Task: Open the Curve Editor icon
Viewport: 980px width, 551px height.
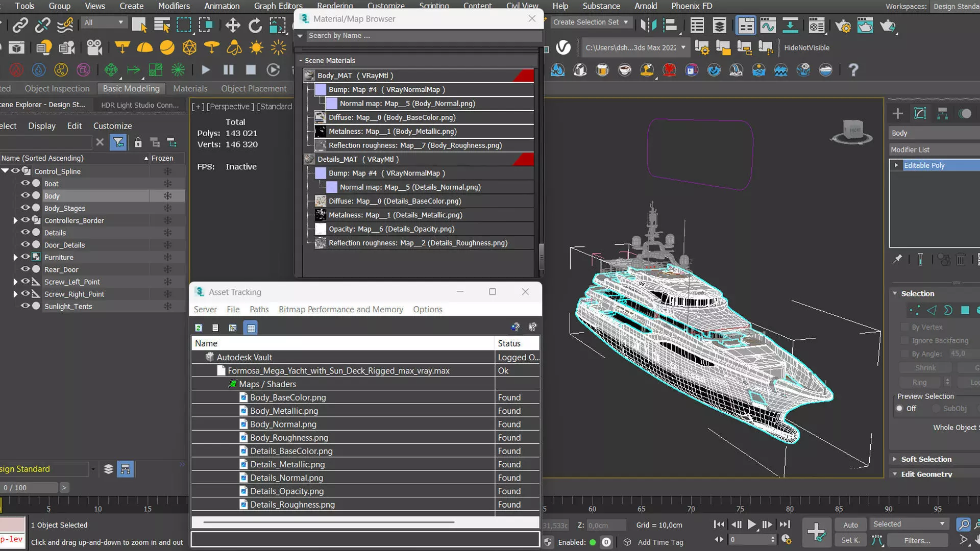Action: point(768,25)
